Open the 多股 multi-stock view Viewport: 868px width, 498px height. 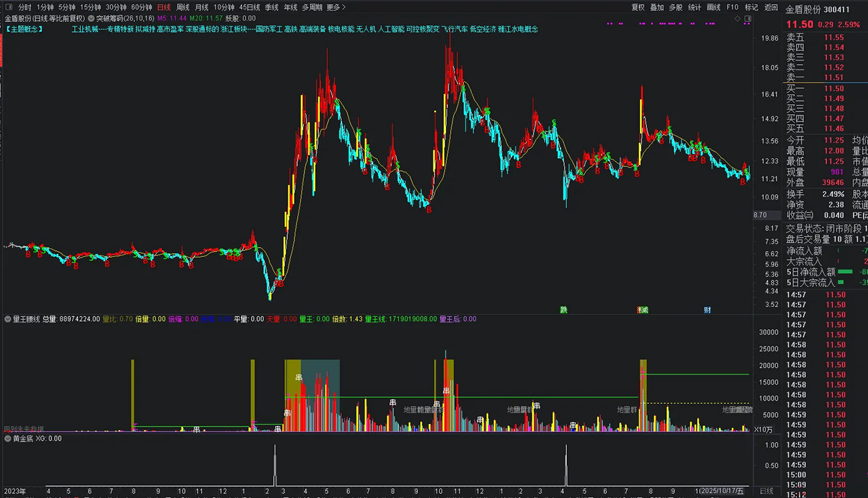[676, 7]
